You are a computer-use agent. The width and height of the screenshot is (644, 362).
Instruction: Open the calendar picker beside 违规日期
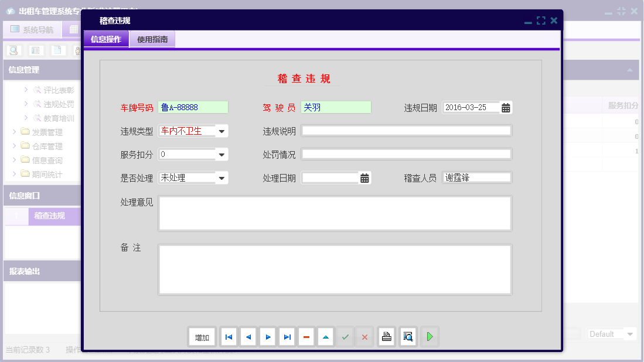point(504,107)
